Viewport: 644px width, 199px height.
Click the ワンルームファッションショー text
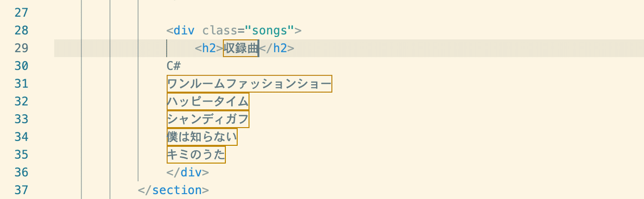[250, 84]
